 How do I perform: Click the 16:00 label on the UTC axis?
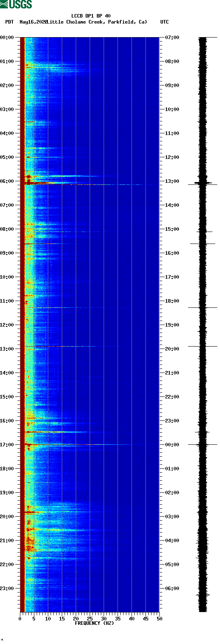[x=172, y=253]
